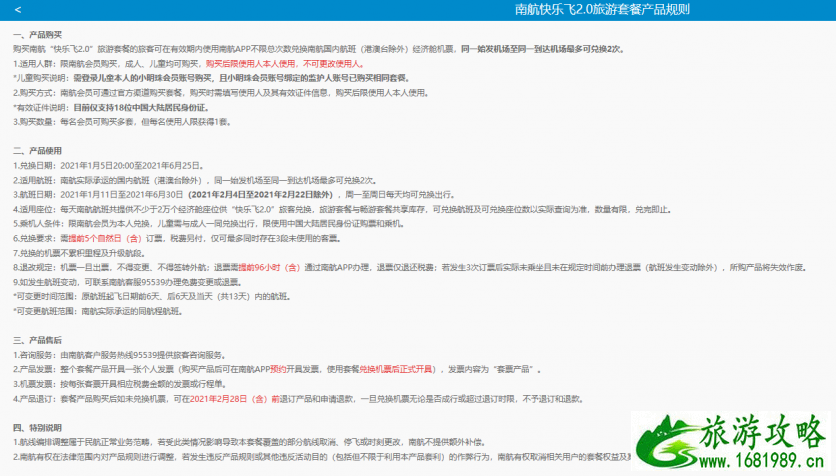The image size is (836, 476).
Task: Click the line starting 1.咨询服务
Action: tap(121, 354)
